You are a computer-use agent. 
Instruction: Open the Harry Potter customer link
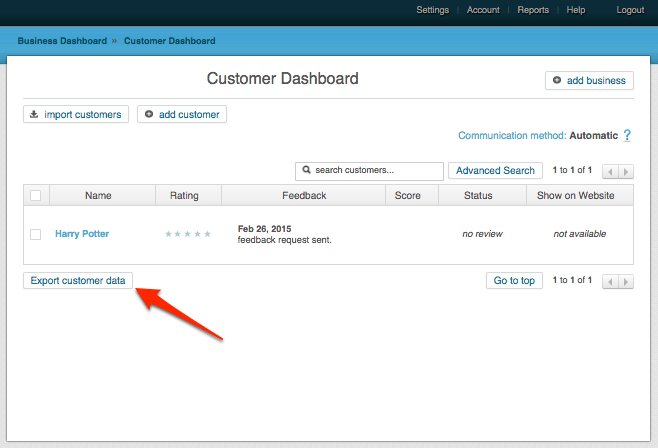pyautogui.click(x=82, y=234)
